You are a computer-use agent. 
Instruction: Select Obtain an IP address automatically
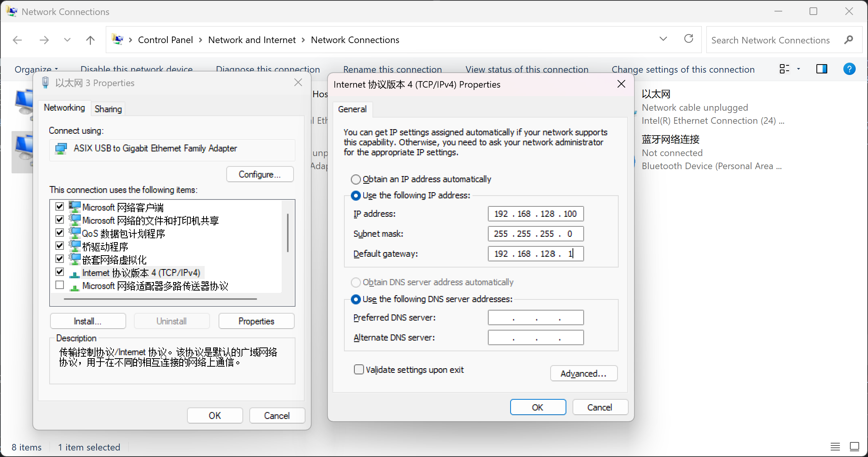pos(356,179)
